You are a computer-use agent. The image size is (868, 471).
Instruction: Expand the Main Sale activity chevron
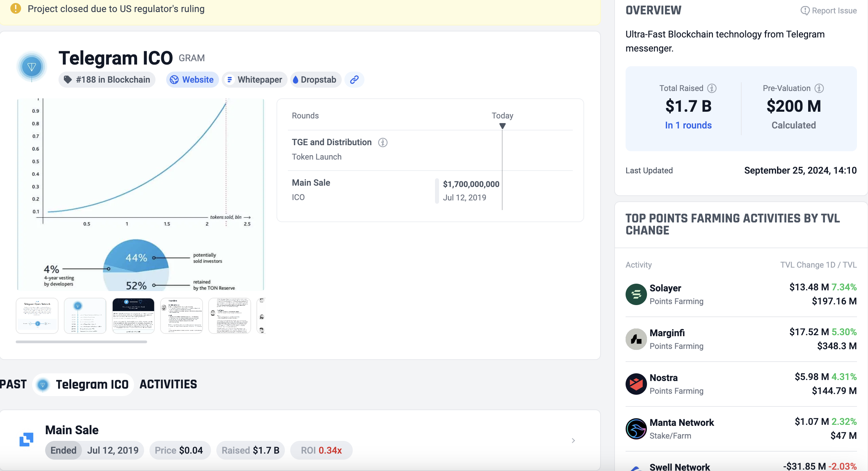click(x=573, y=441)
